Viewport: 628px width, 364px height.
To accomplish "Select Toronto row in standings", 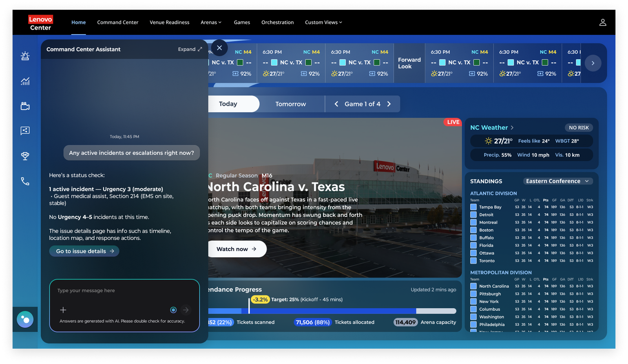I will 532,261.
